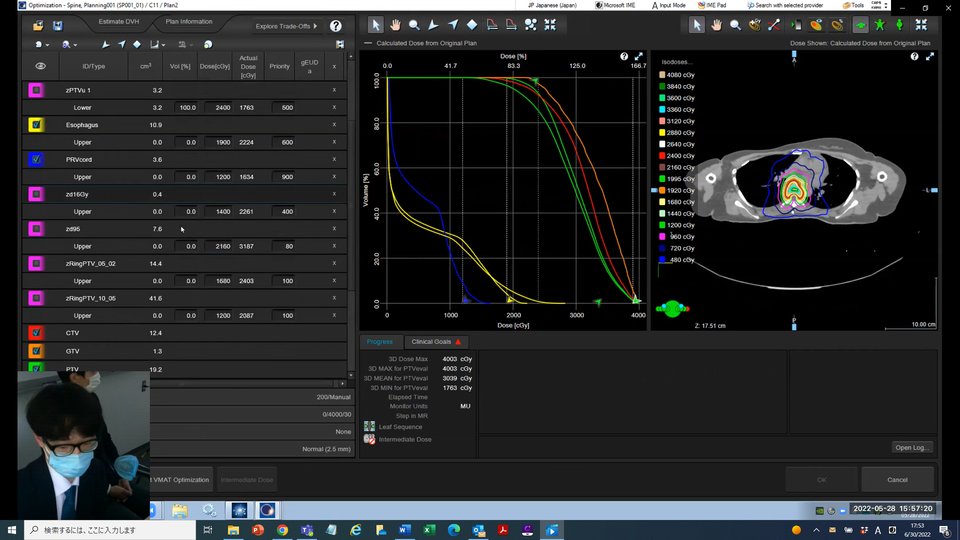Open the help question mark icon
960x540 pixels.
(336, 26)
